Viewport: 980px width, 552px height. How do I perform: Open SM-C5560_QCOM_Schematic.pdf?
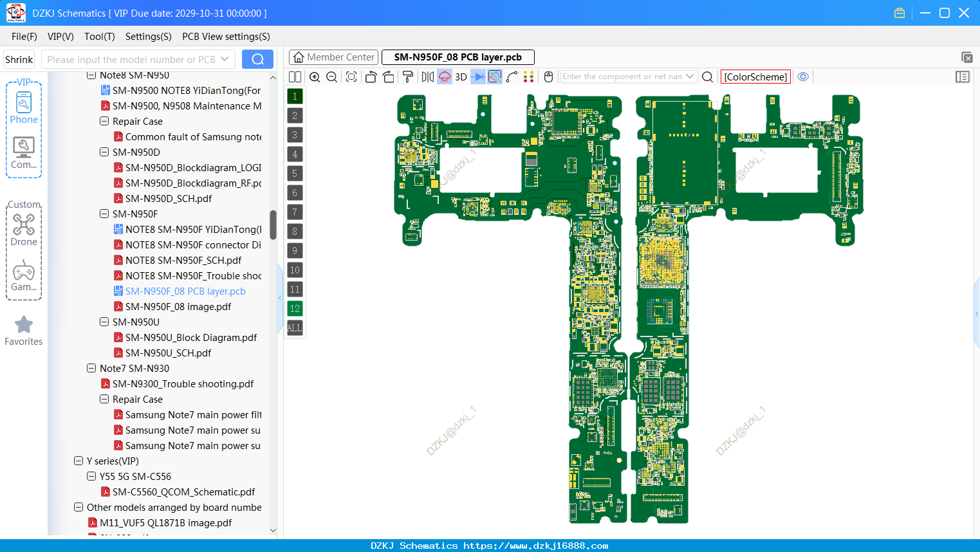(183, 492)
